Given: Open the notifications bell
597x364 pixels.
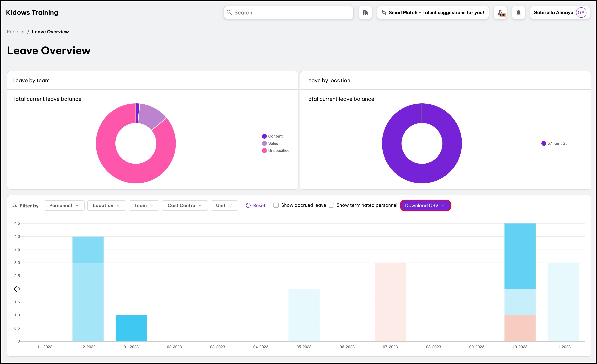Looking at the screenshot, I should coord(518,13).
